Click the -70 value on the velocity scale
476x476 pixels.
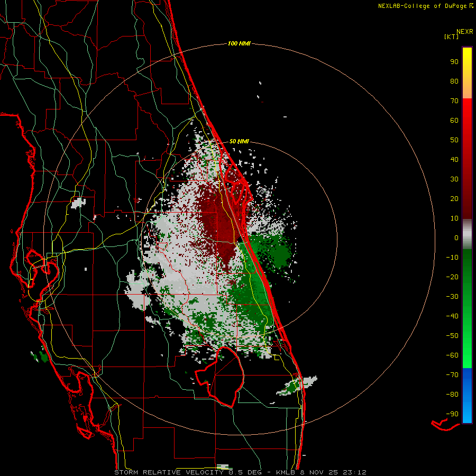452,375
